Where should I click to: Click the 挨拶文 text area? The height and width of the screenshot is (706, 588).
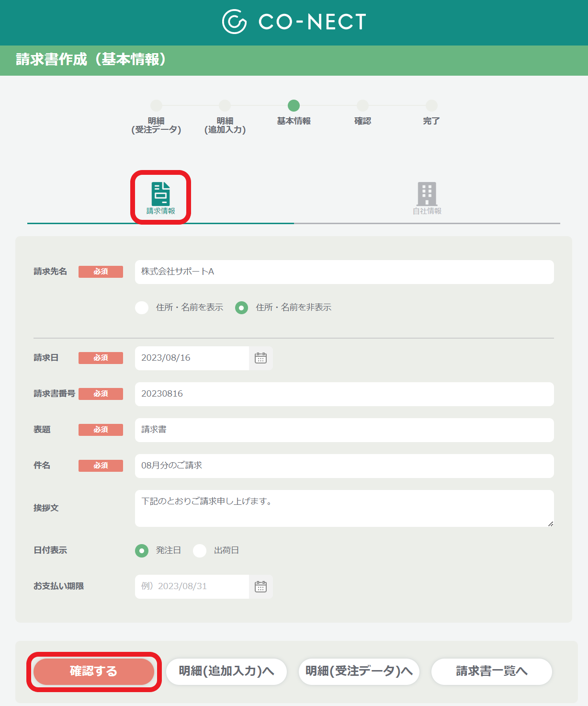tap(344, 508)
